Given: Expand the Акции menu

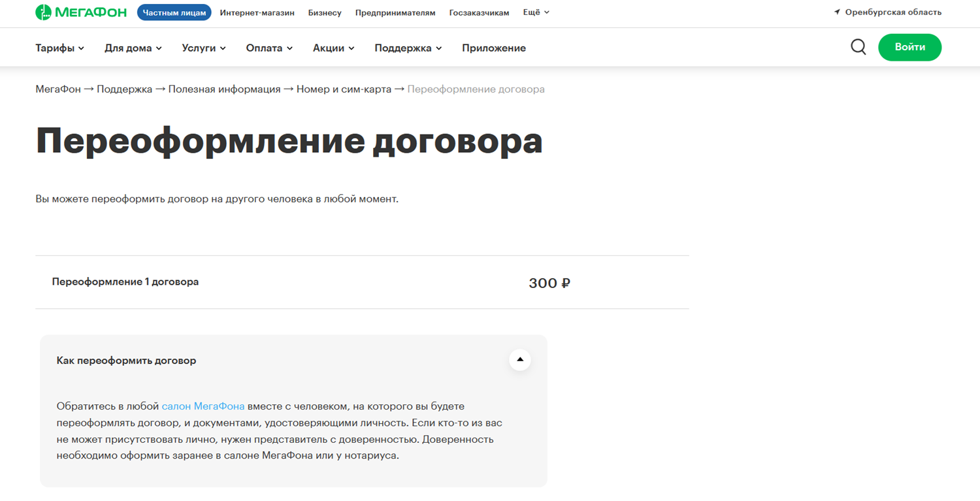Looking at the screenshot, I should coord(333,48).
